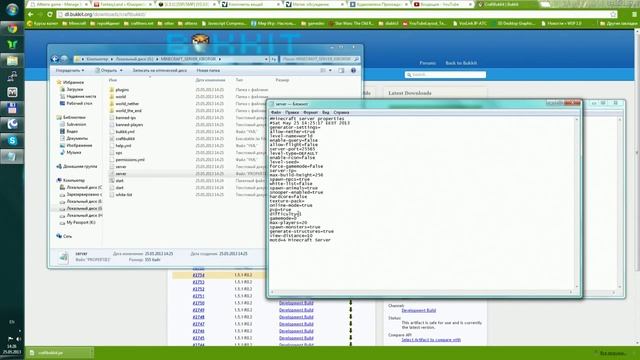This screenshot has height=360, width=640.
Task: Open the view options dropdown in Explorer
Action: pyautogui.click(x=330, y=71)
